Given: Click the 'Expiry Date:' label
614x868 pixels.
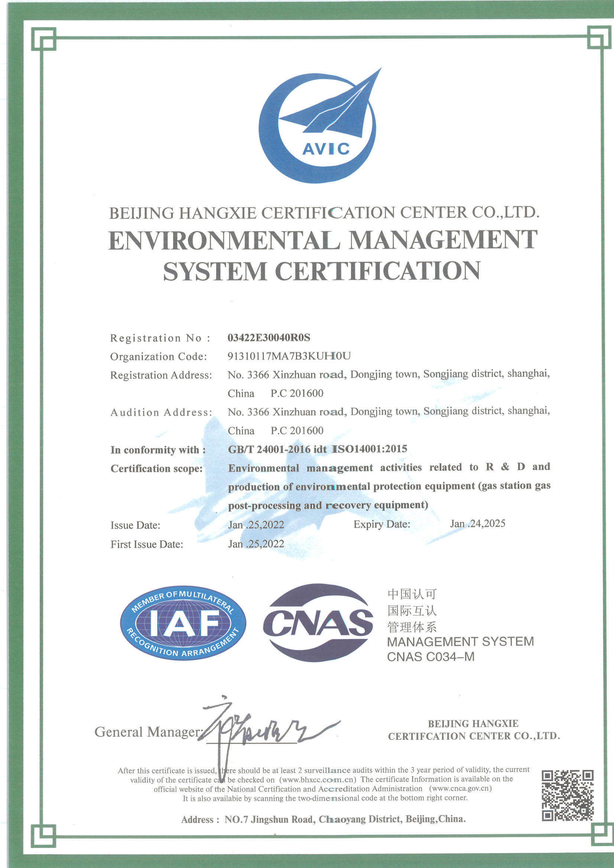Looking at the screenshot, I should coord(382,524).
